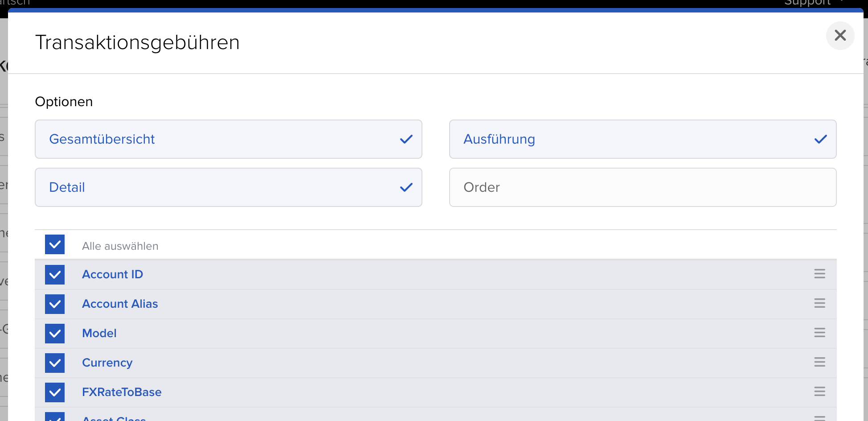Uncheck the Account ID checkbox
This screenshot has width=868, height=421.
(x=55, y=275)
